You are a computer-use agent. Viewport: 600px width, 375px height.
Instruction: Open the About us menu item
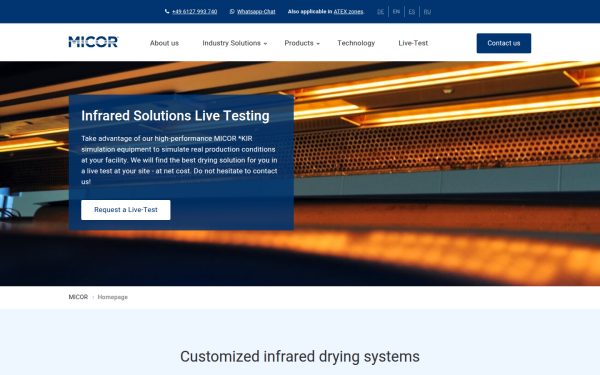(x=164, y=43)
